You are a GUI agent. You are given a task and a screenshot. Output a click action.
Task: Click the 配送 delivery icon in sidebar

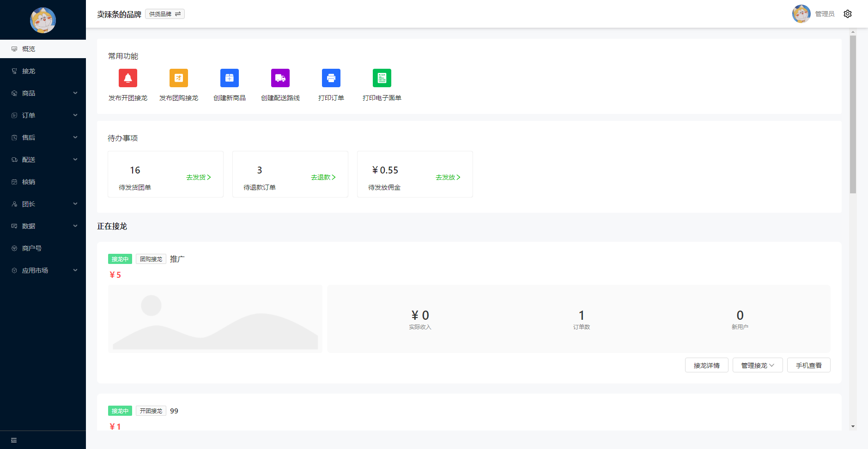[x=14, y=160]
